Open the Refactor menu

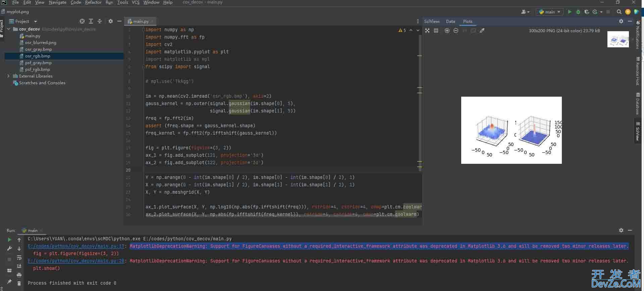[x=93, y=2]
